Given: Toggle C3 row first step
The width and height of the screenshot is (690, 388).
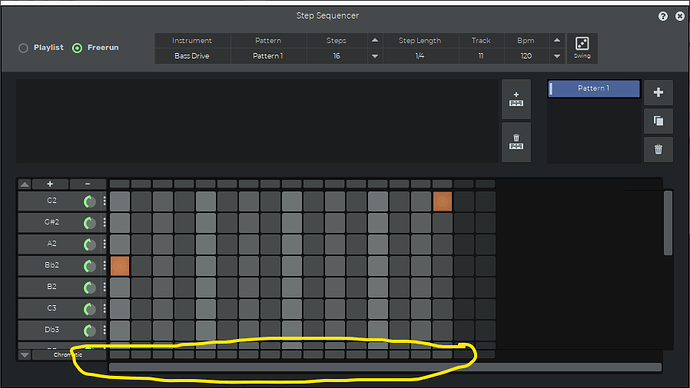Looking at the screenshot, I should pos(120,309).
